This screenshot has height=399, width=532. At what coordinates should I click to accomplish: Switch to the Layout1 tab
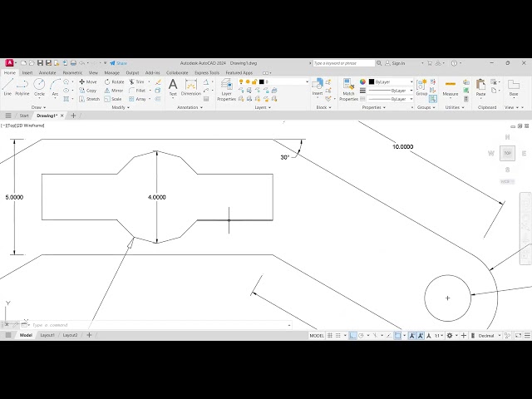pyautogui.click(x=47, y=335)
